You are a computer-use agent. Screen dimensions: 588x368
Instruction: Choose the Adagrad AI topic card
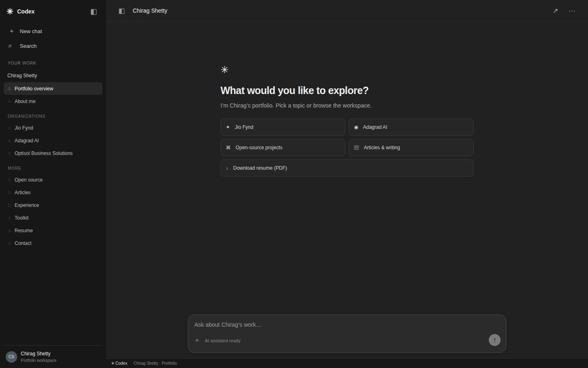click(411, 127)
